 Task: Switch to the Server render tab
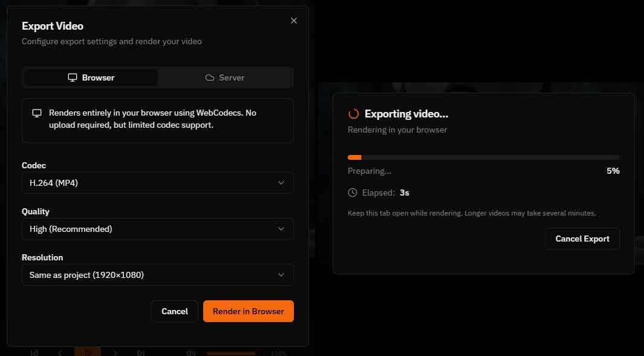coord(225,77)
